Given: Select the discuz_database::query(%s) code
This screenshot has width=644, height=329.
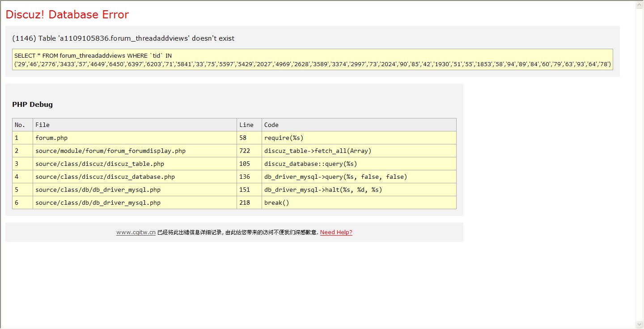Looking at the screenshot, I should pyautogui.click(x=311, y=164).
